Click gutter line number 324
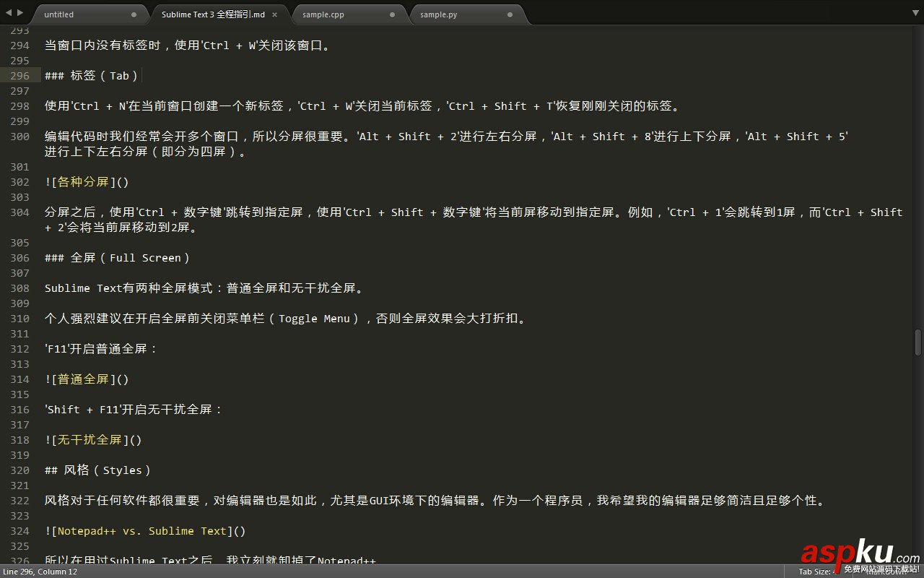The image size is (924, 578). tap(19, 531)
